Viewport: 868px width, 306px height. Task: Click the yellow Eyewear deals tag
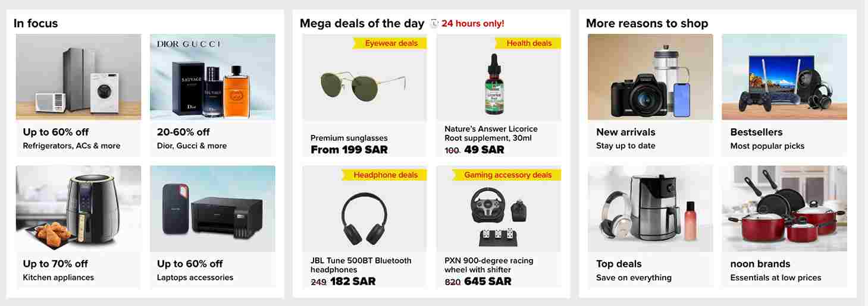(390, 43)
